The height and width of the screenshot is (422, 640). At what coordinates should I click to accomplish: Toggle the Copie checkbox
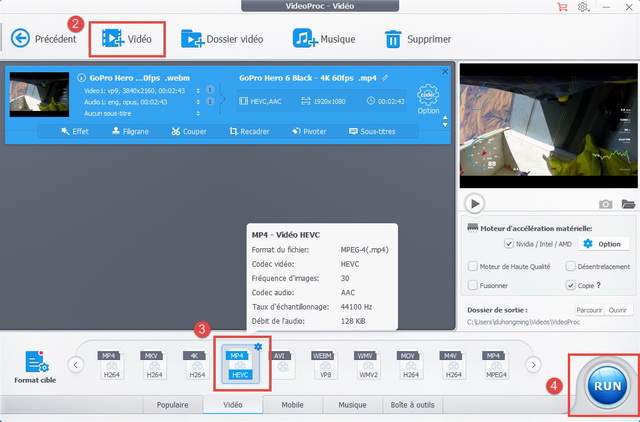coord(571,285)
